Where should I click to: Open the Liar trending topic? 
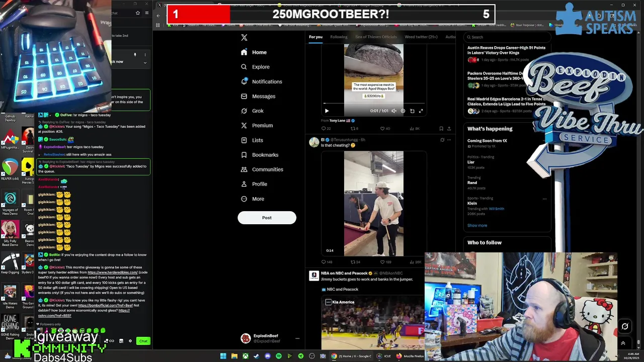tap(471, 162)
